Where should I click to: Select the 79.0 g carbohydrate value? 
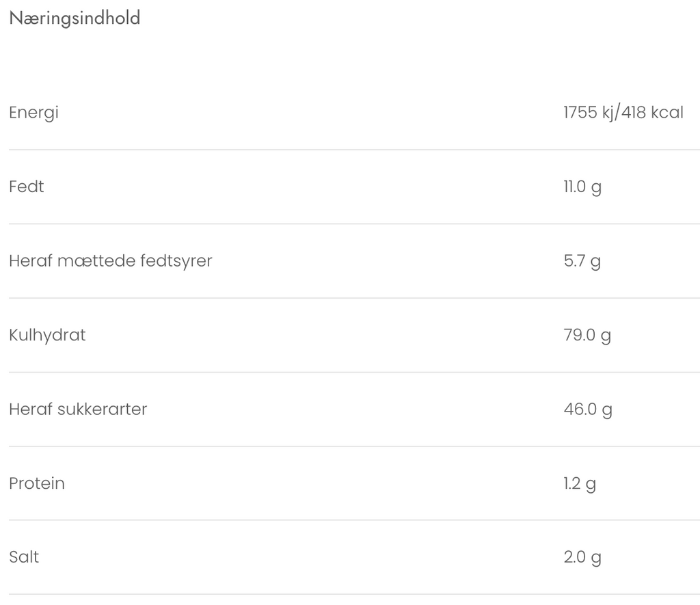click(587, 335)
